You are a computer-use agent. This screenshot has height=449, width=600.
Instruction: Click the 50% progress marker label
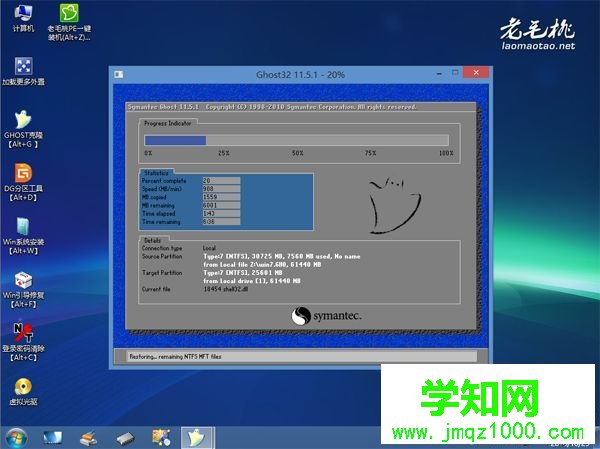(x=297, y=153)
